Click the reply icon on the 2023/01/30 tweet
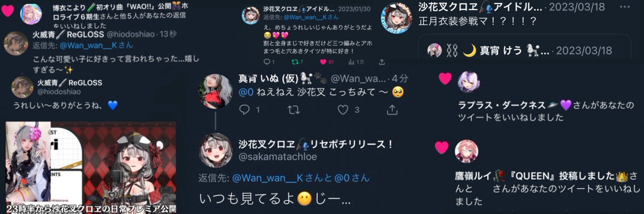 pyautogui.click(x=266, y=62)
